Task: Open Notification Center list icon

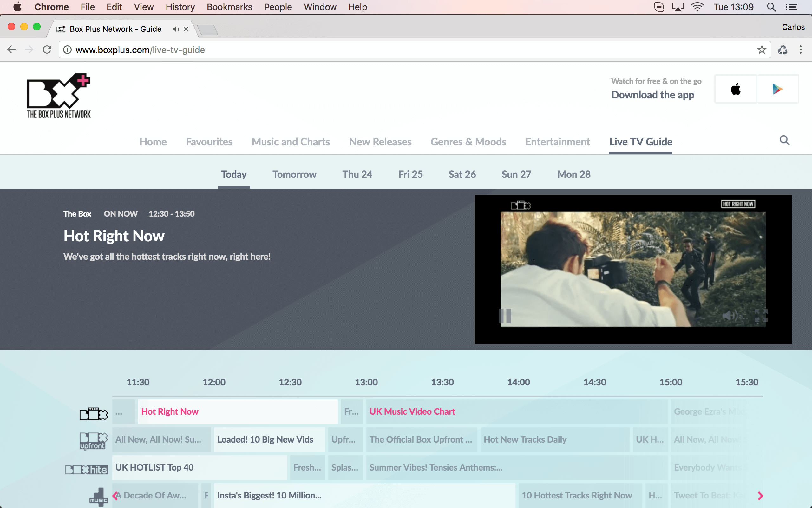Action: pyautogui.click(x=791, y=7)
